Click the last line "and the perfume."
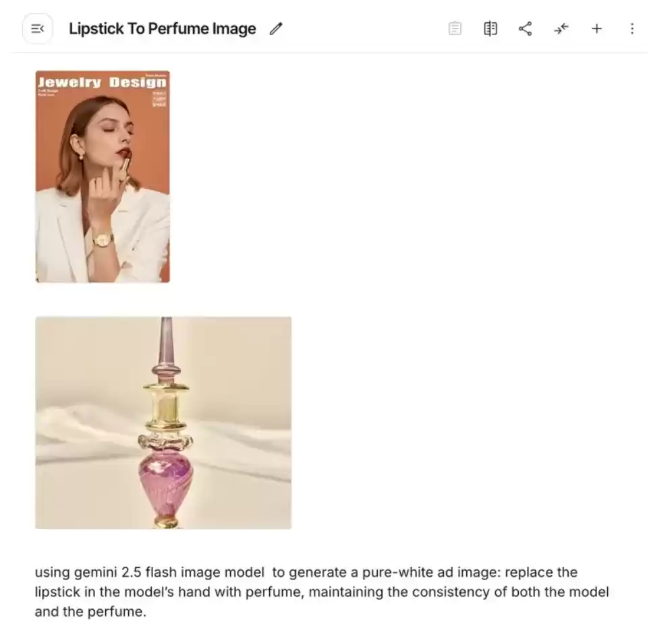Viewport: 672px width, 622px height. [90, 612]
